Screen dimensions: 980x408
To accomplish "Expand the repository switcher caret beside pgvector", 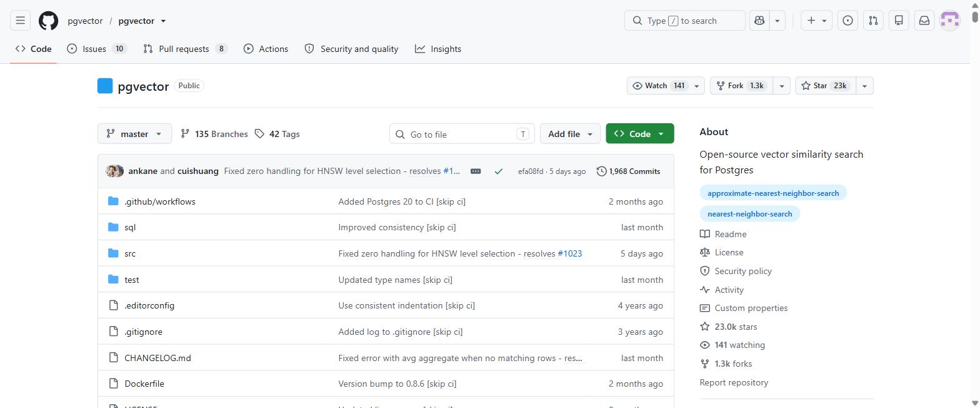I will click(163, 21).
